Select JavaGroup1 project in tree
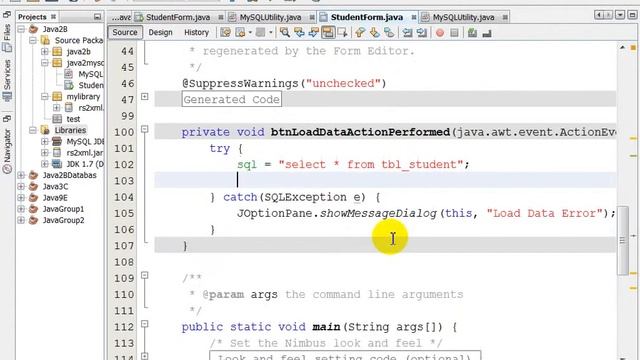The image size is (640, 360). [63, 209]
